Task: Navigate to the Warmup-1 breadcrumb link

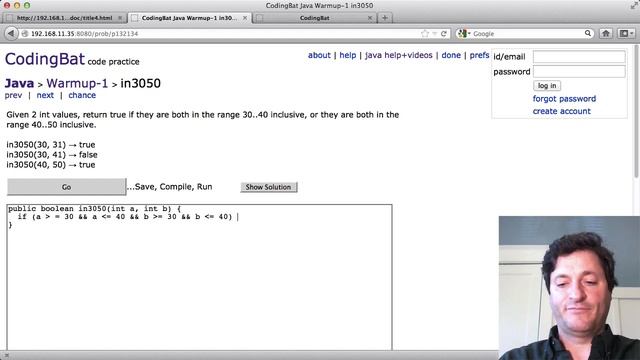Action: click(77, 83)
